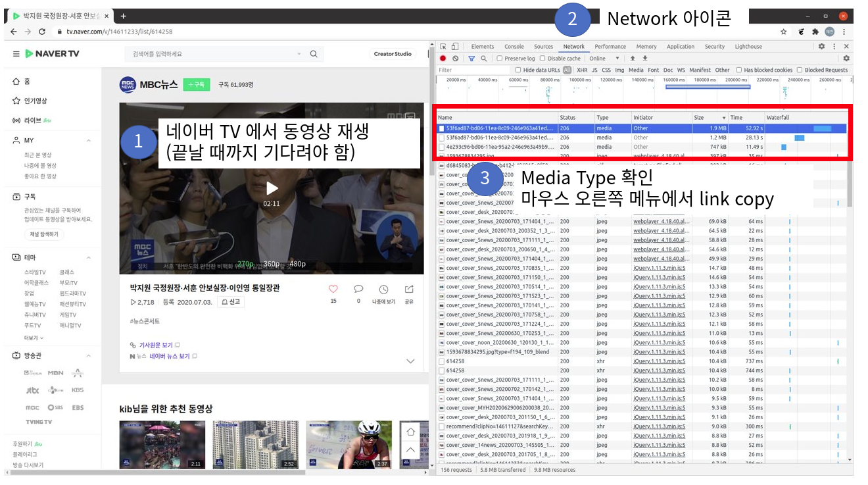The width and height of the screenshot is (868, 485).
Task: Open 홈 from the sidebar
Action: pos(22,82)
